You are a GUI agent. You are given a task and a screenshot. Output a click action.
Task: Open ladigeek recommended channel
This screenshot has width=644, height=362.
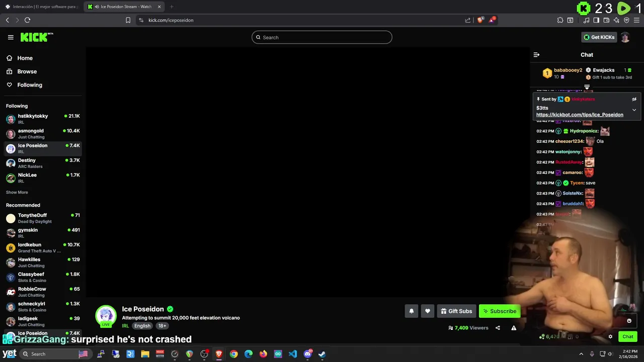point(43,321)
